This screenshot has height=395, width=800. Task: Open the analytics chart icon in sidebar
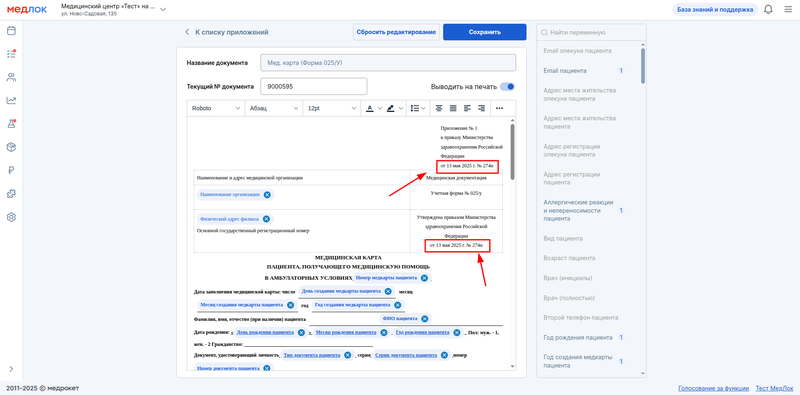click(x=11, y=101)
